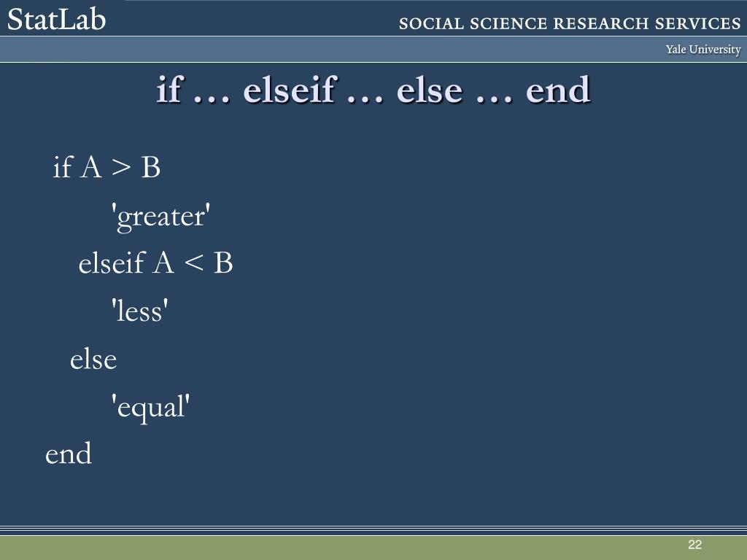Select the 'greater' string line

(x=160, y=216)
